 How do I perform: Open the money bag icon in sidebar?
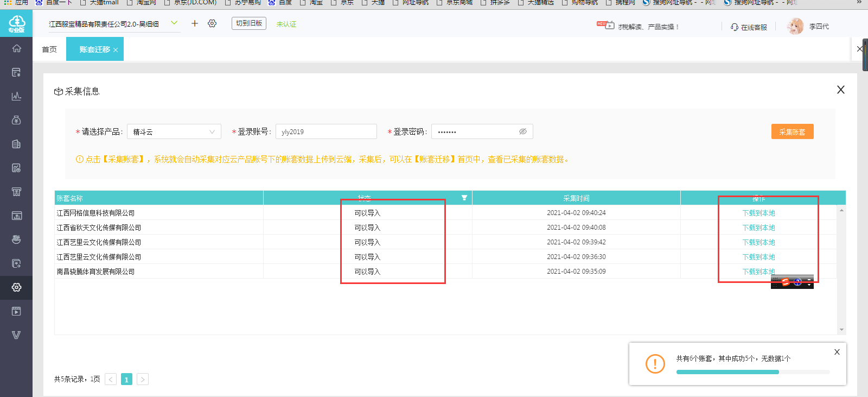click(16, 120)
